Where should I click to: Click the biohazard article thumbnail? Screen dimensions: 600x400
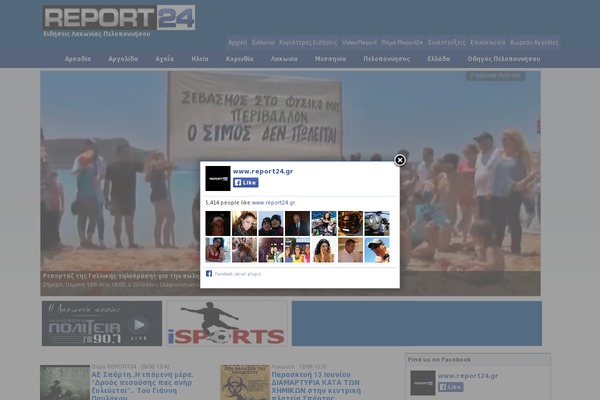tap(245, 383)
